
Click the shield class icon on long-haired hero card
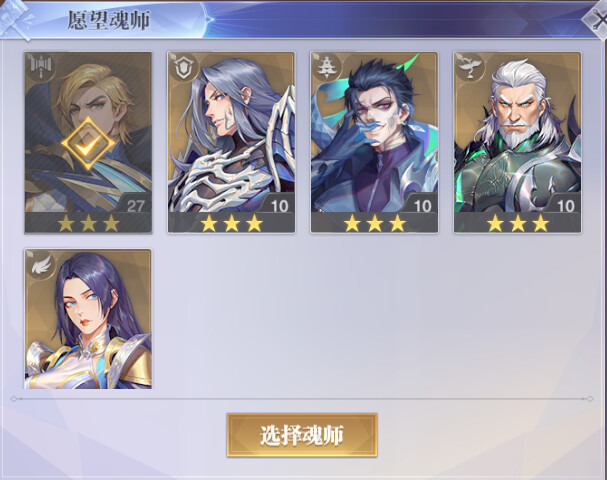pos(185,67)
